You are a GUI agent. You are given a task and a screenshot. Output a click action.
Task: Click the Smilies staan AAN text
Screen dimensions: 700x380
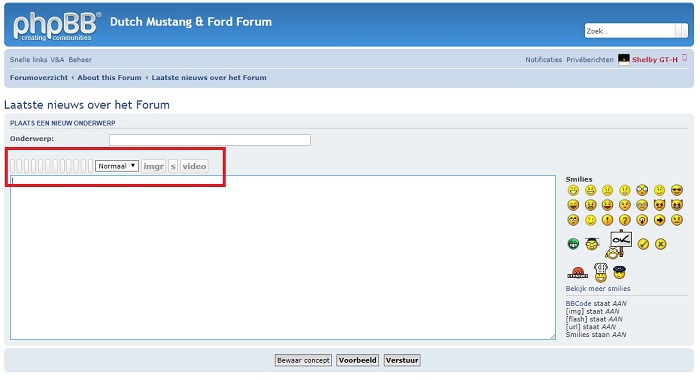pos(596,334)
